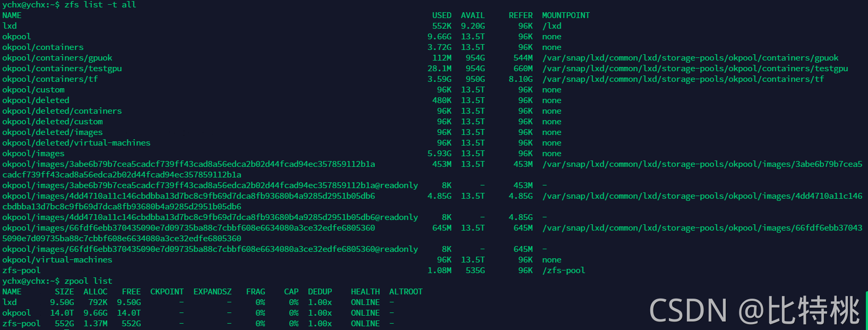Click the 66fdf6ebb37043 image snapshot ending @readonly

click(210, 249)
